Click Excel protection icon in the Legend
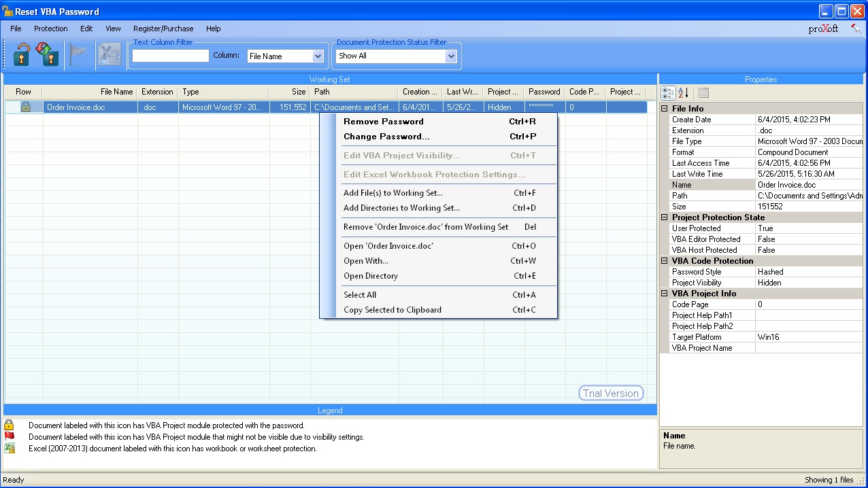This screenshot has width=868, height=488. tap(9, 448)
